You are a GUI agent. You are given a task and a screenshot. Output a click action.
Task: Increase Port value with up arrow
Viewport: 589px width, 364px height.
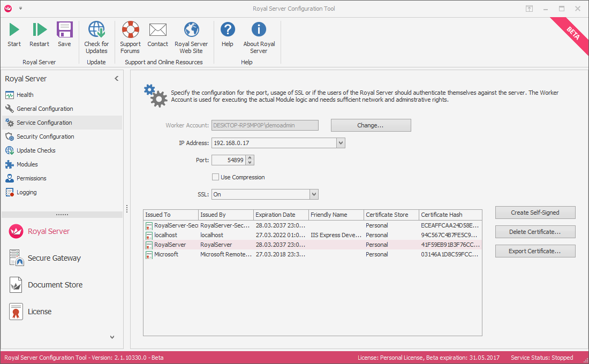click(250, 158)
